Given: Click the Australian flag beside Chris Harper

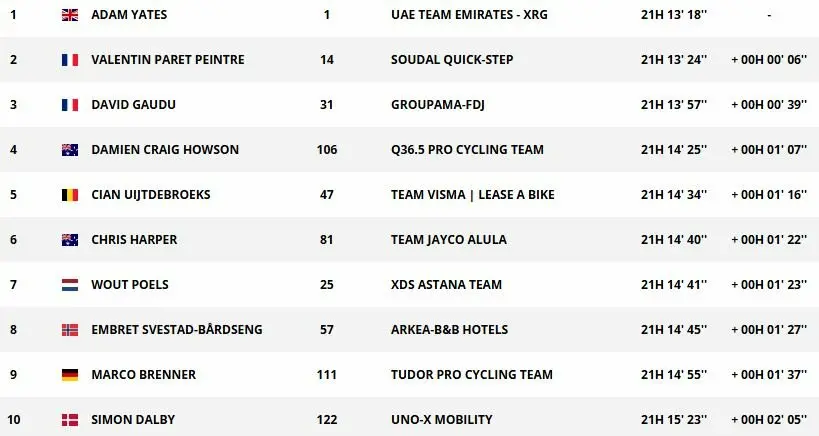Looking at the screenshot, I should click(69, 240).
